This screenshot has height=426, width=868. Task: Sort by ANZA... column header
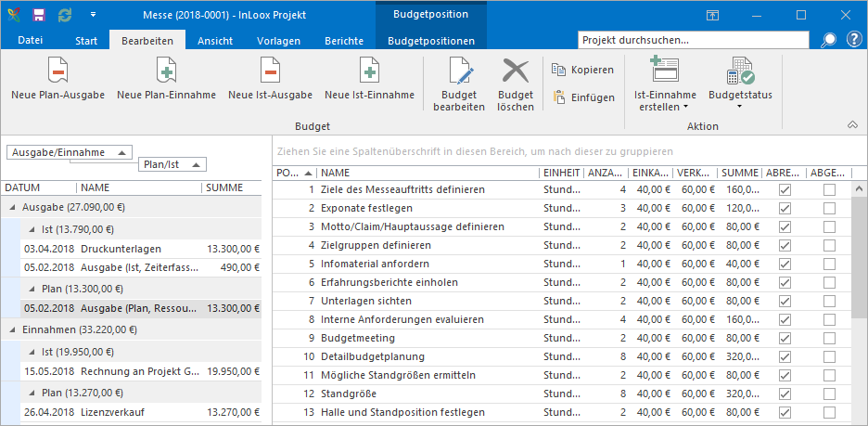pyautogui.click(x=606, y=174)
